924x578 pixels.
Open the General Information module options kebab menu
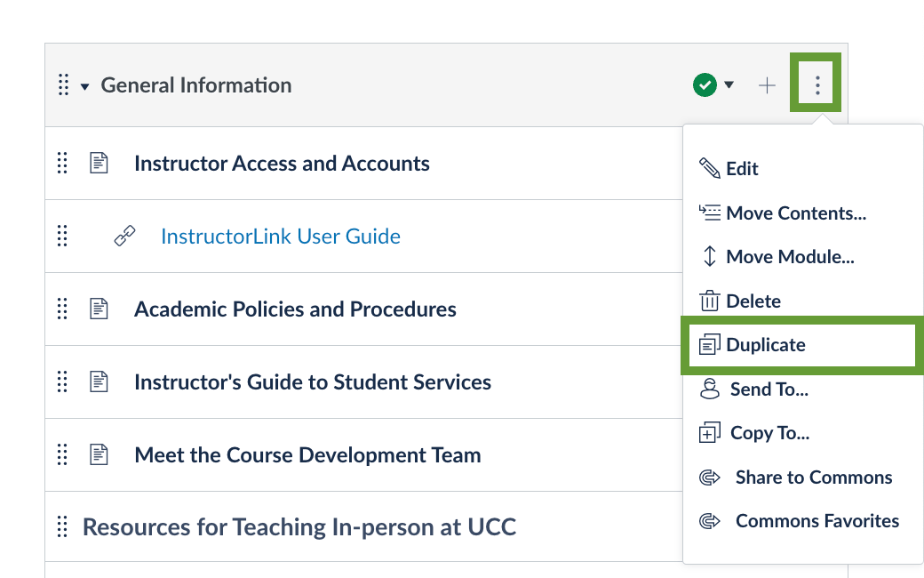click(816, 85)
